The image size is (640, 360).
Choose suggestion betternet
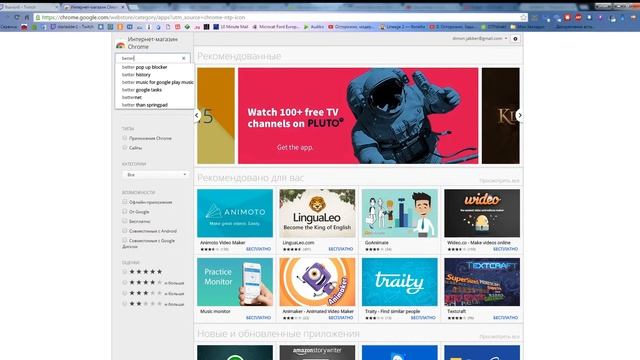(155, 98)
